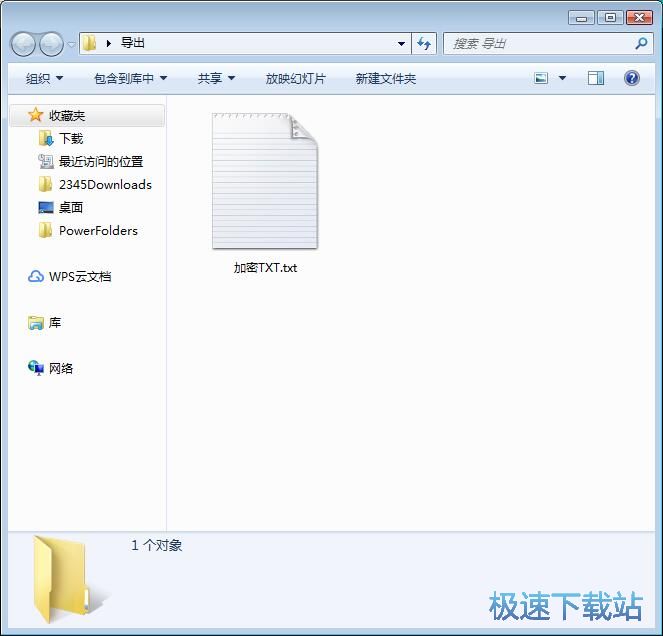
Task: Click the 最近访问的位置 icon
Action: tap(46, 162)
